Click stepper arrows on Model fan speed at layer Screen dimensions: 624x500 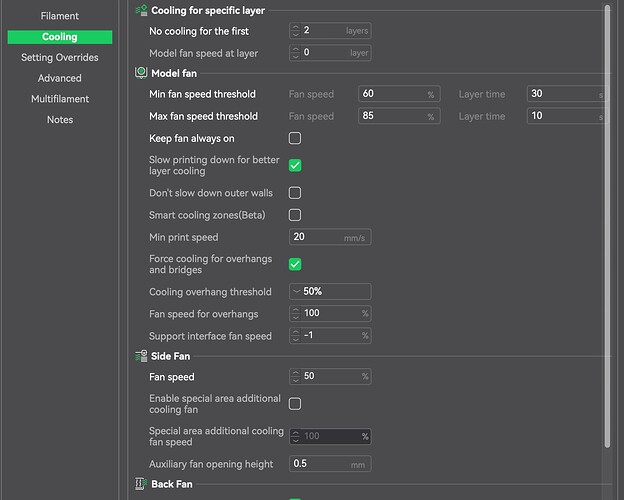296,53
